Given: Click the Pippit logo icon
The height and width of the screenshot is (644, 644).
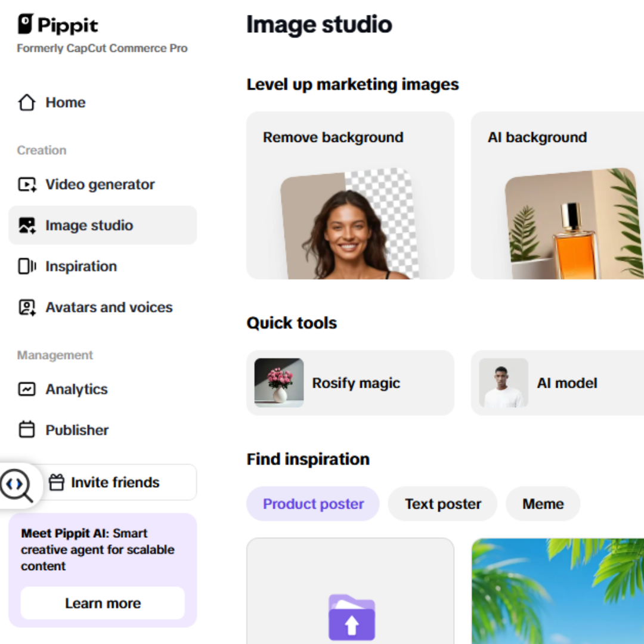Looking at the screenshot, I should 25,24.
